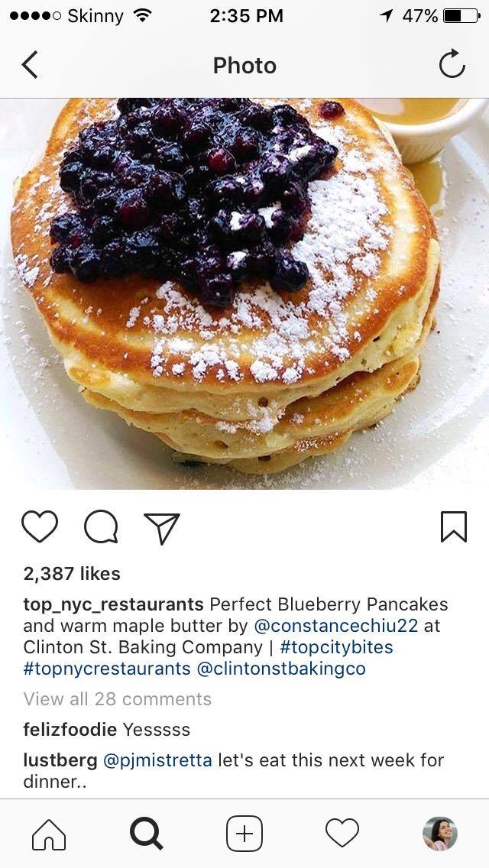Viewport: 489px width, 868px height.
Task: Tap the @constancechiu22 mention
Action: pyautogui.click(x=335, y=626)
